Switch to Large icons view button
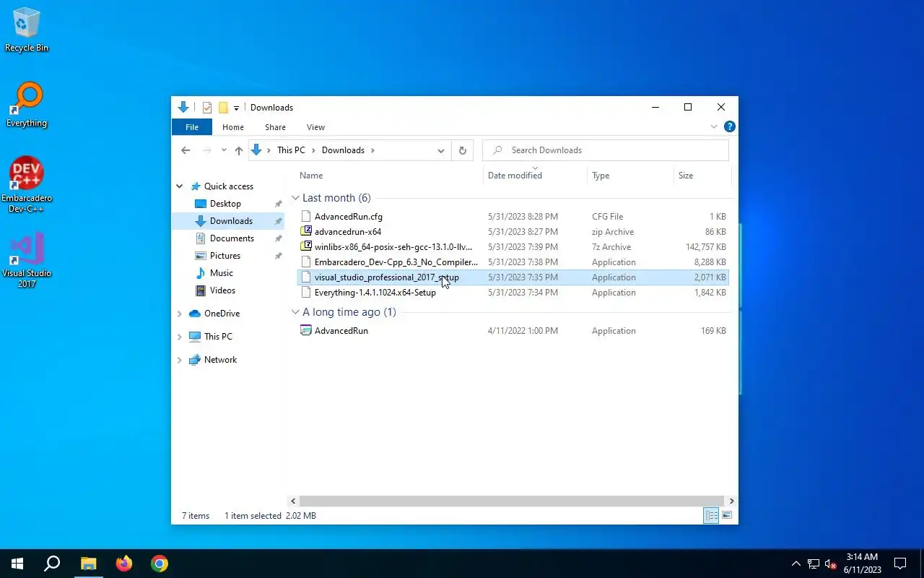Viewport: 924px width, 578px height. [x=727, y=515]
